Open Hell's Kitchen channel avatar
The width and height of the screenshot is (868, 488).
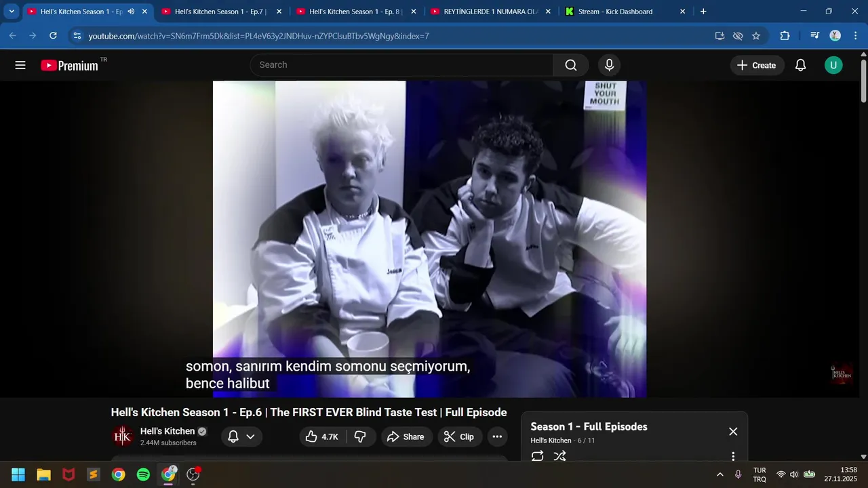(123, 436)
